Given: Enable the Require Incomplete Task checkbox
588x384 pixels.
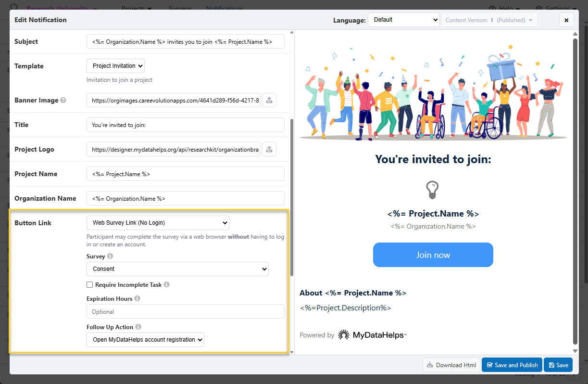Looking at the screenshot, I should [90, 285].
